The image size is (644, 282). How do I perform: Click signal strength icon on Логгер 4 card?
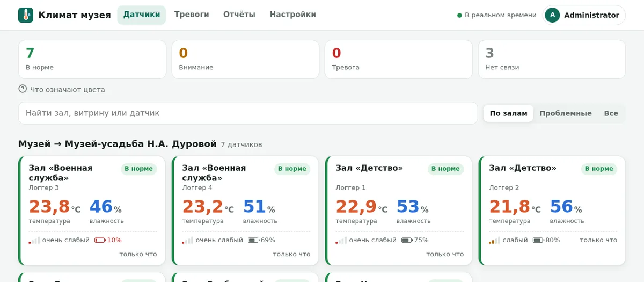[187, 240]
